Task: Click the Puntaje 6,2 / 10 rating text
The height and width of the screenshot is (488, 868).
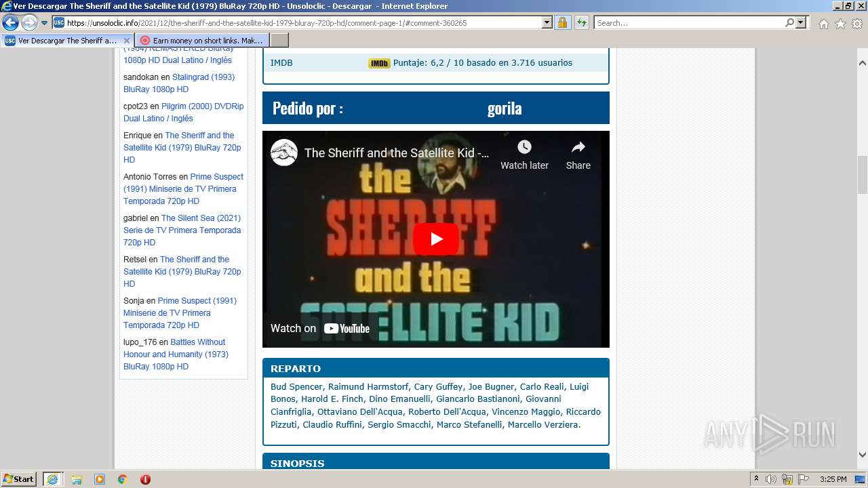Action: [483, 63]
